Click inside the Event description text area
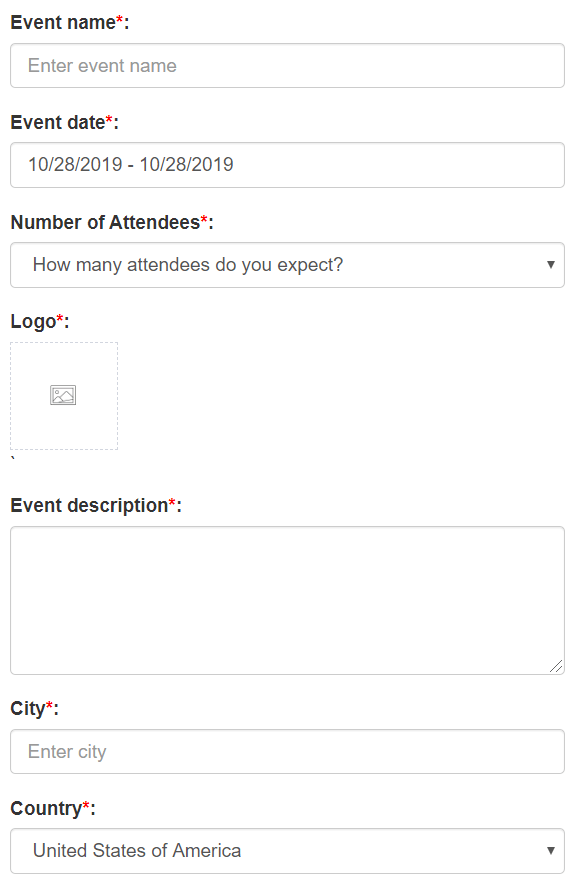 click(x=288, y=600)
